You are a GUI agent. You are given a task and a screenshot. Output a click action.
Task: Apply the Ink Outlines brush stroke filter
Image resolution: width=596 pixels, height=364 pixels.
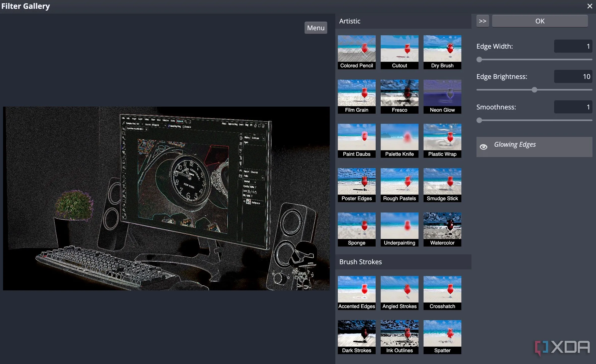point(399,337)
